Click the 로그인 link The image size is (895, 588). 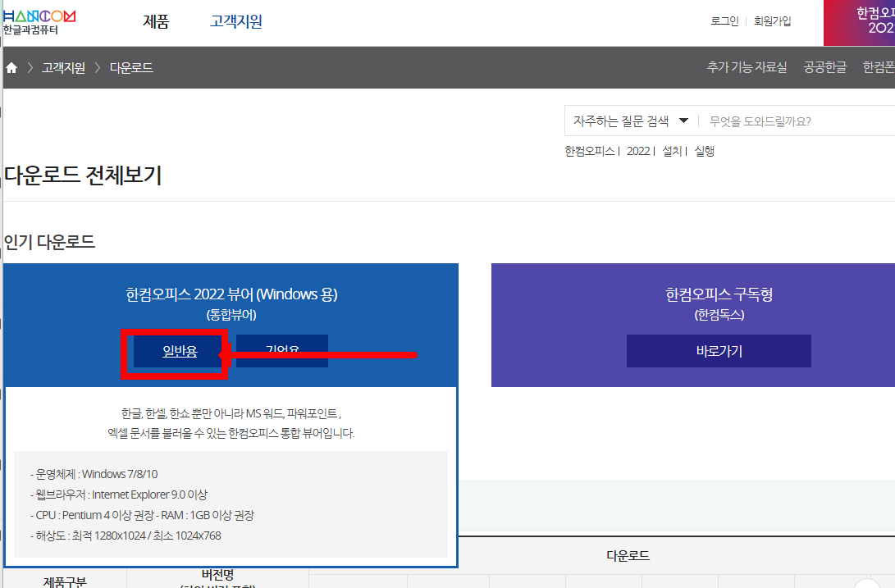point(724,21)
